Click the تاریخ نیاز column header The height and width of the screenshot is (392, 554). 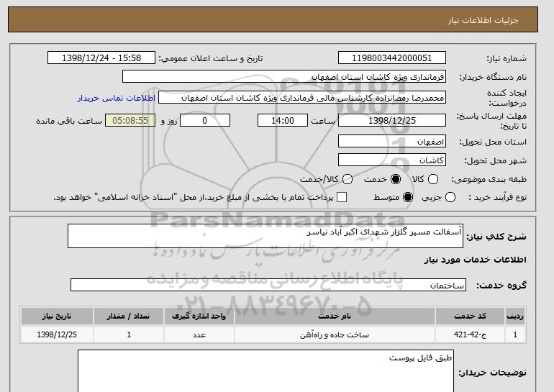[57, 316]
